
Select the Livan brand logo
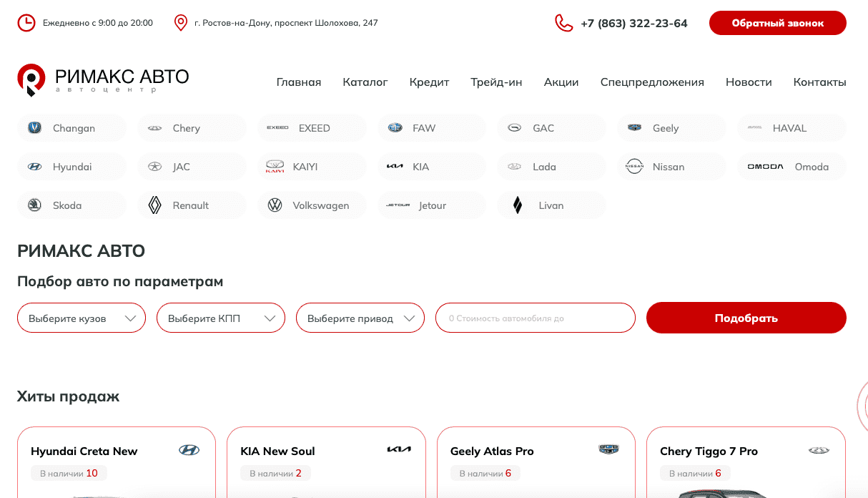pyautogui.click(x=518, y=205)
